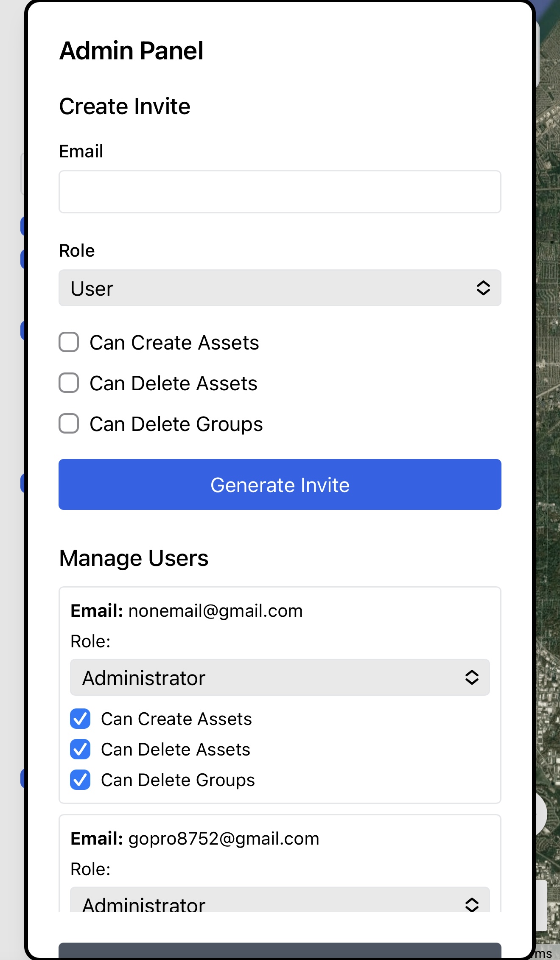Click the Email input field under Create Invite
The image size is (560, 960).
click(280, 192)
